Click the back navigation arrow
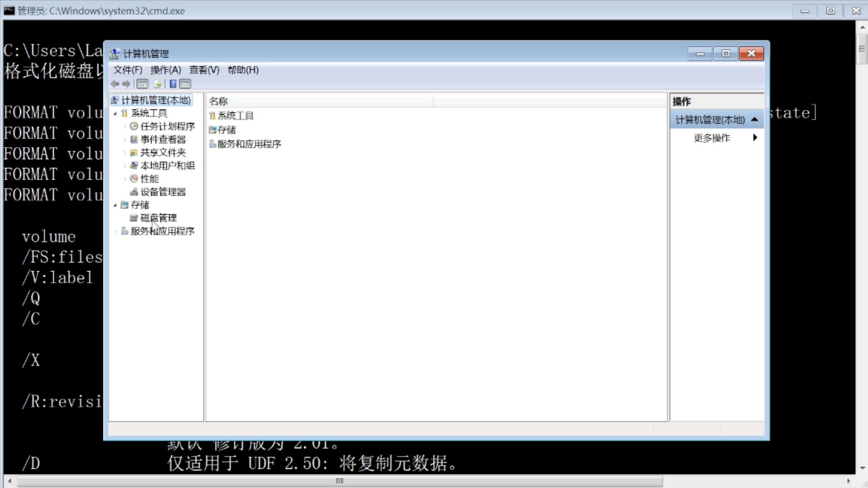Image resolution: width=868 pixels, height=488 pixels. 115,84
